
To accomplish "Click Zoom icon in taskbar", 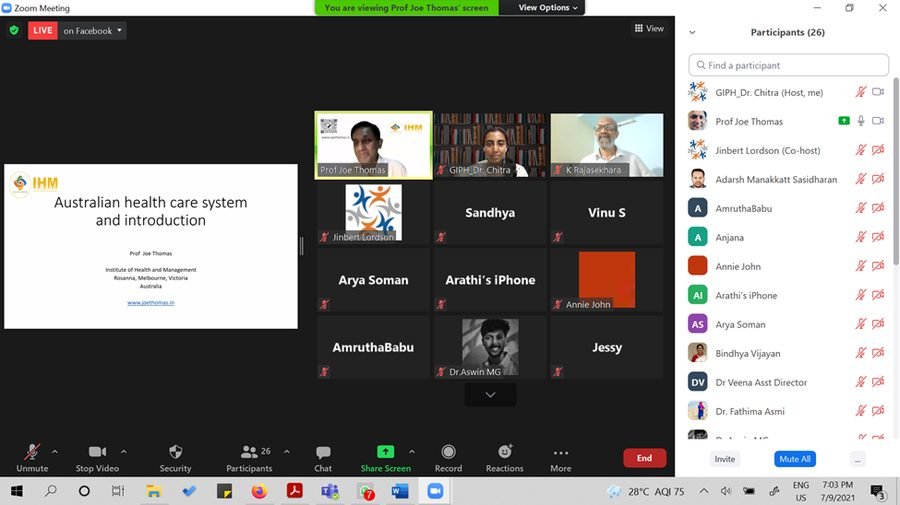I will [435, 491].
